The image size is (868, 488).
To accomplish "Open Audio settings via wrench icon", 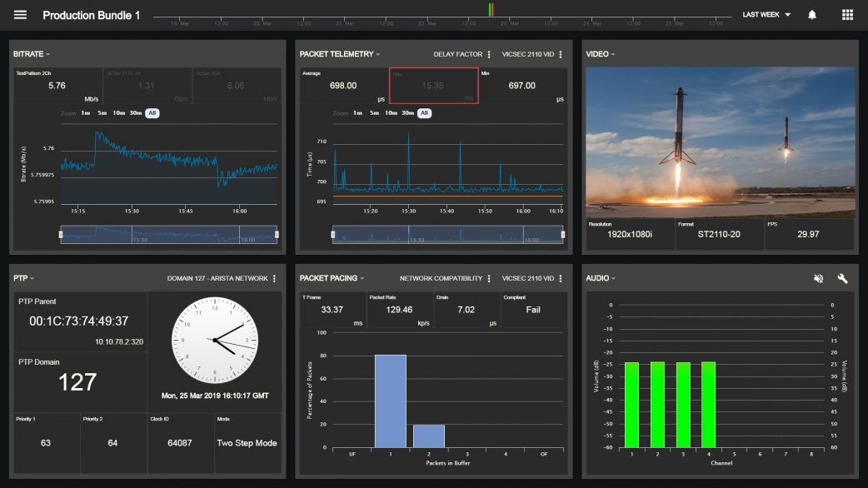I will pyautogui.click(x=842, y=278).
